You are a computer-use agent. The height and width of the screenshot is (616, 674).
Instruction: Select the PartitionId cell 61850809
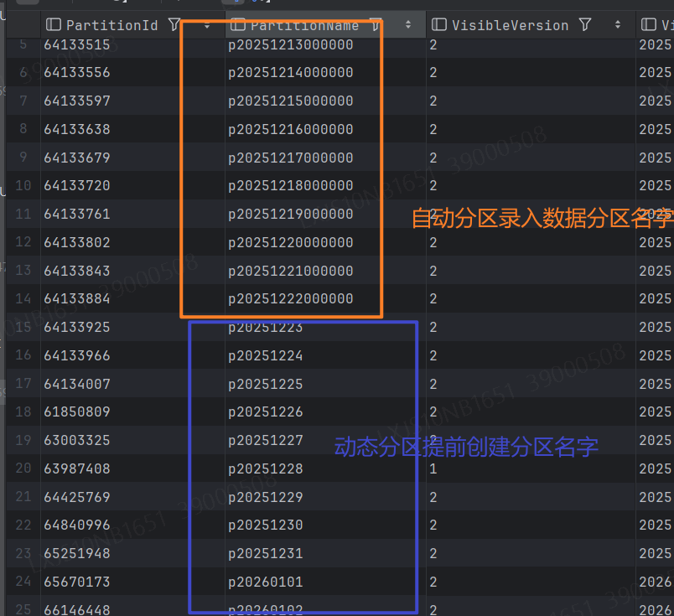pos(77,412)
